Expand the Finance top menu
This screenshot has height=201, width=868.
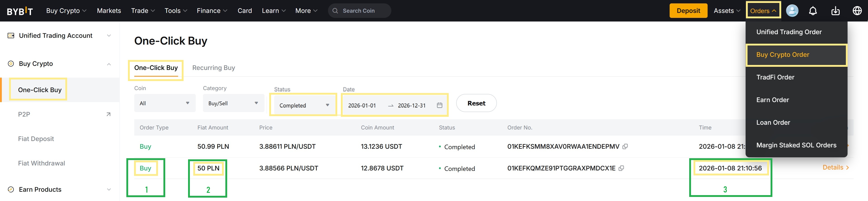212,11
